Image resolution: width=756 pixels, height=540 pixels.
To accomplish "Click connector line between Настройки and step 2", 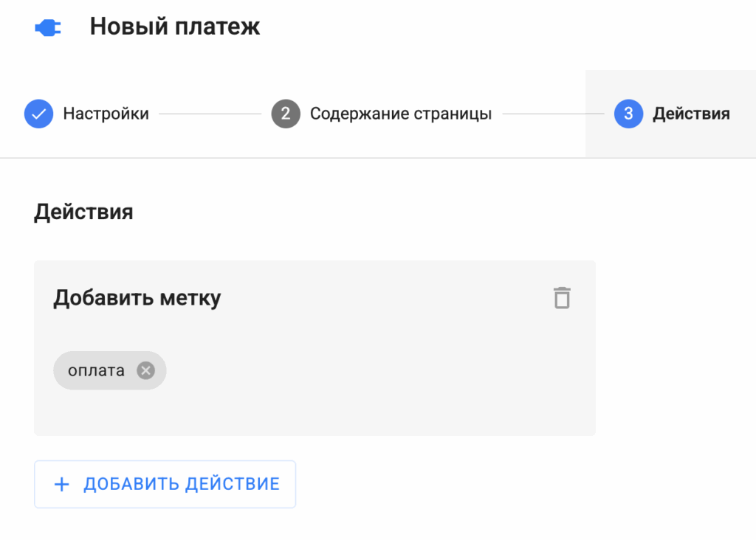I will (x=210, y=114).
